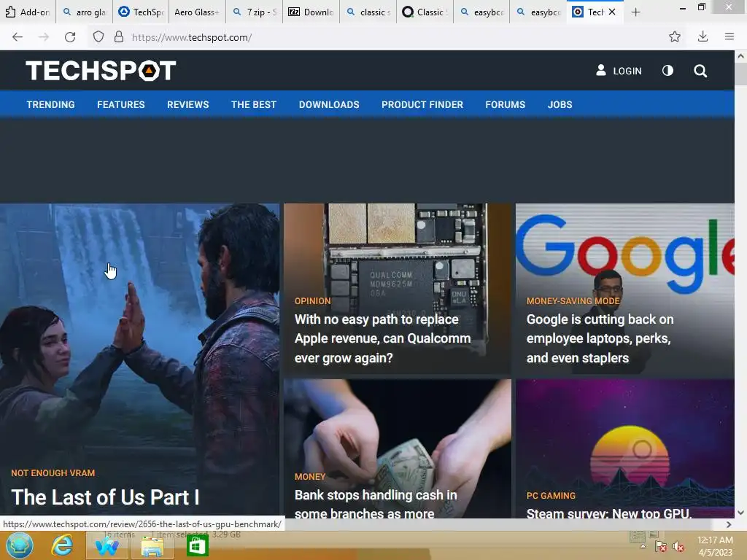Switch to the Aero Glass+ tab
The image size is (747, 560).
(x=197, y=12)
